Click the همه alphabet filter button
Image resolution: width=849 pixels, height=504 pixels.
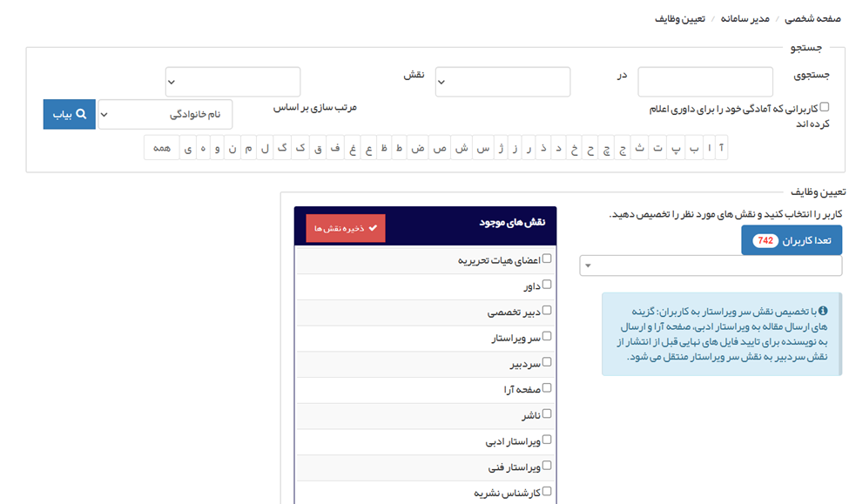(161, 148)
